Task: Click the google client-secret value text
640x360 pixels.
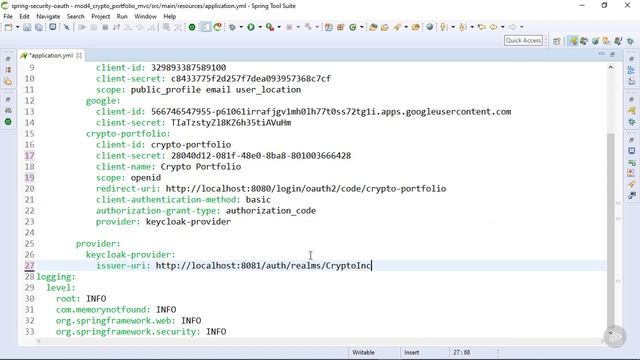Action: pos(231,122)
